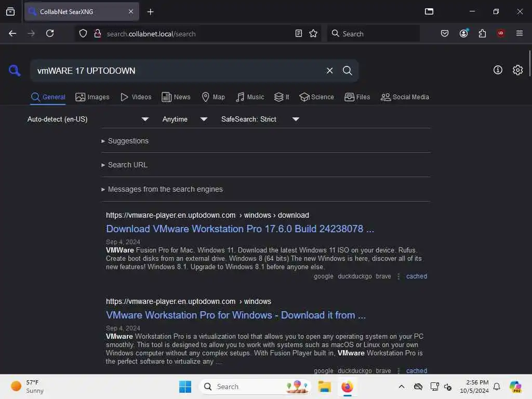The height and width of the screenshot is (399, 532).
Task: Open the weather widget showing 57°F
Action: point(27,387)
